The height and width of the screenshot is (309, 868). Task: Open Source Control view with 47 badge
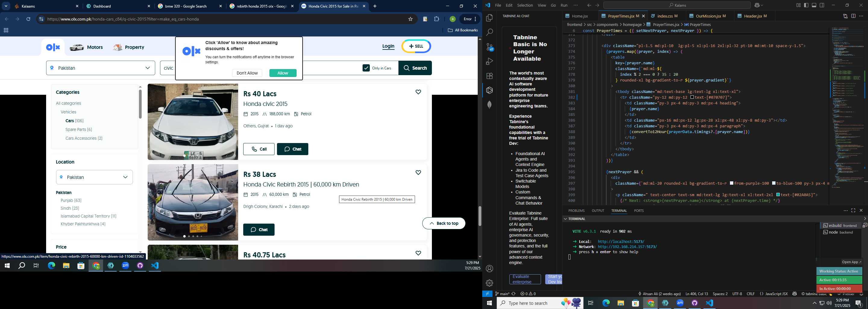(x=489, y=47)
